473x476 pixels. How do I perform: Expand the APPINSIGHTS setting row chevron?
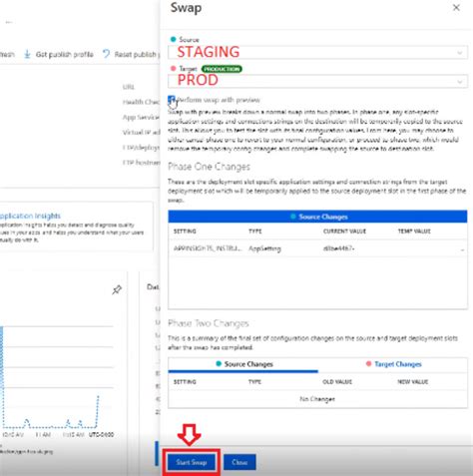[x=462, y=249]
